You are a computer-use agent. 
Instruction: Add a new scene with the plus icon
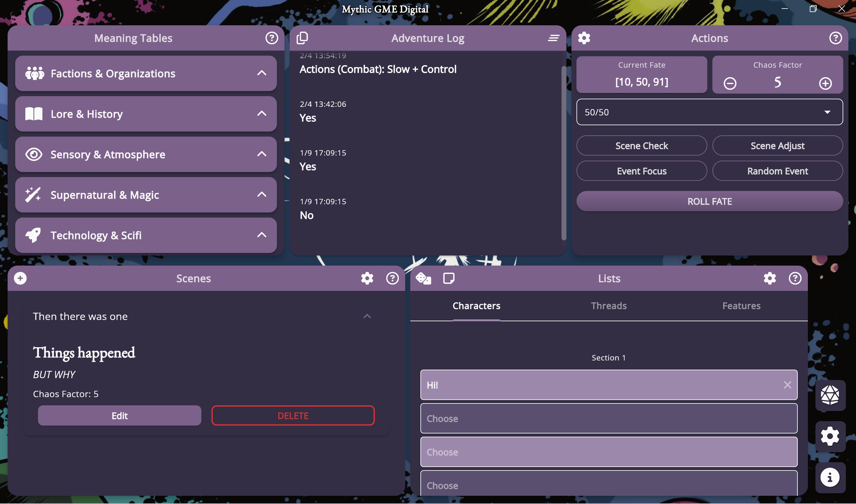(20, 278)
